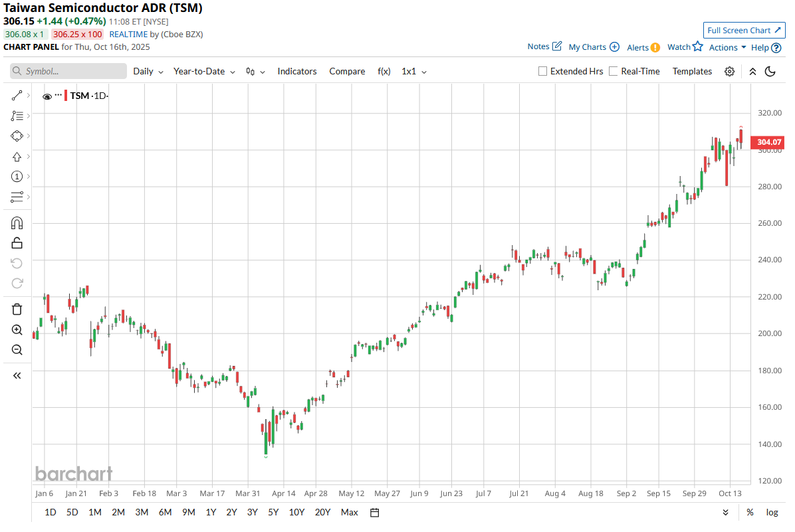Add to My Charts plus icon
The height and width of the screenshot is (532, 795).
point(614,46)
